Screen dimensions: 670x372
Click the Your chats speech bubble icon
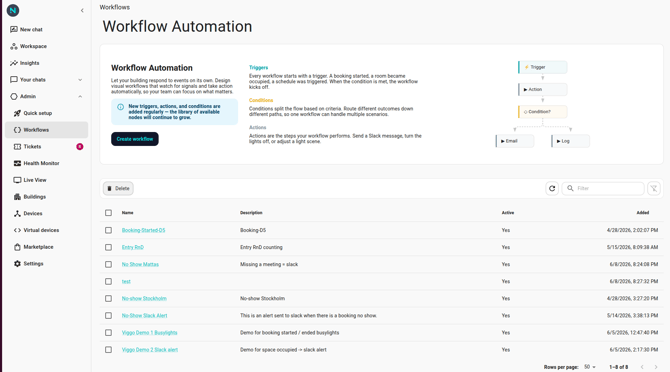pyautogui.click(x=14, y=79)
